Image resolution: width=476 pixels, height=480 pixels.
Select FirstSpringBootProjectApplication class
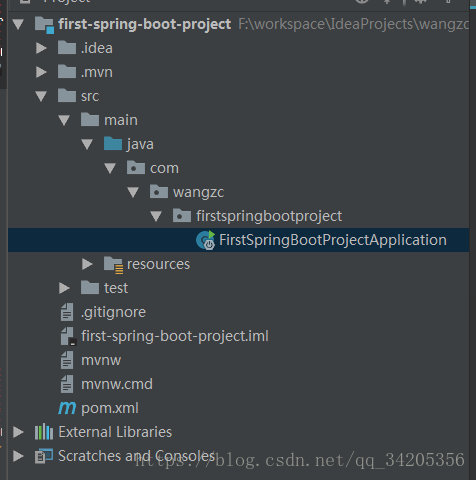[x=333, y=240]
